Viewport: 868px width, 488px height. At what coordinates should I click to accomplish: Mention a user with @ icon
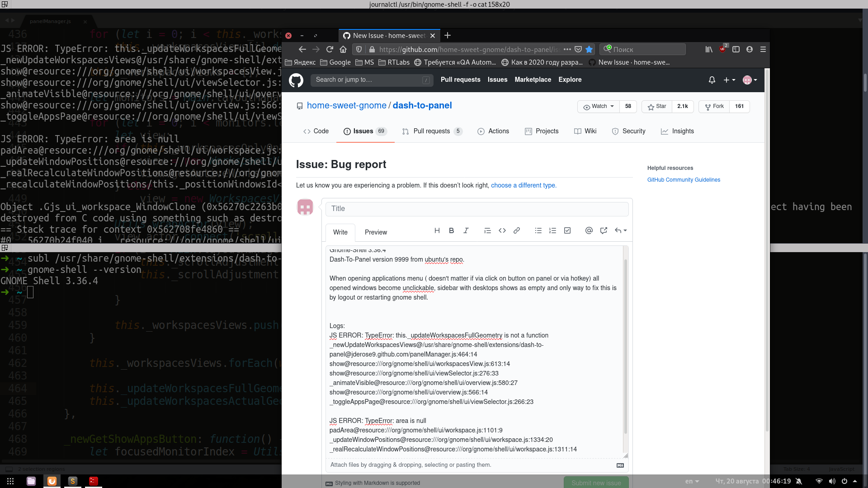[x=589, y=230]
